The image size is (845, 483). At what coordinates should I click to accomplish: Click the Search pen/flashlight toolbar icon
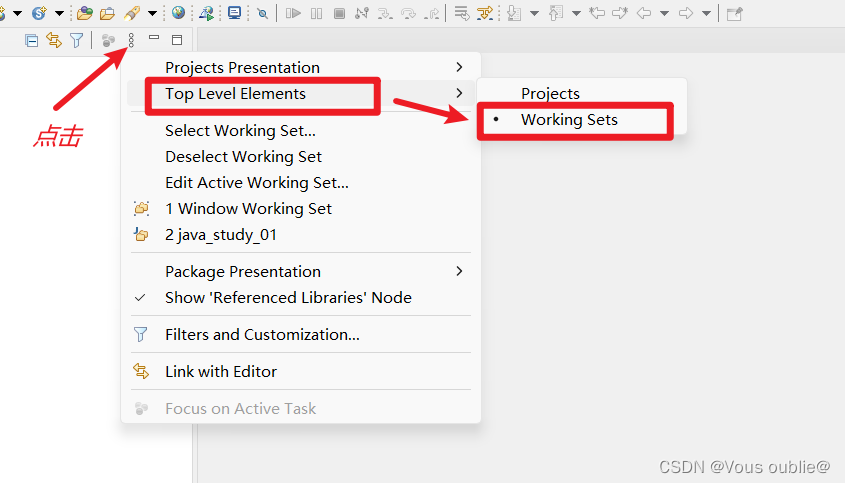pyautogui.click(x=132, y=13)
